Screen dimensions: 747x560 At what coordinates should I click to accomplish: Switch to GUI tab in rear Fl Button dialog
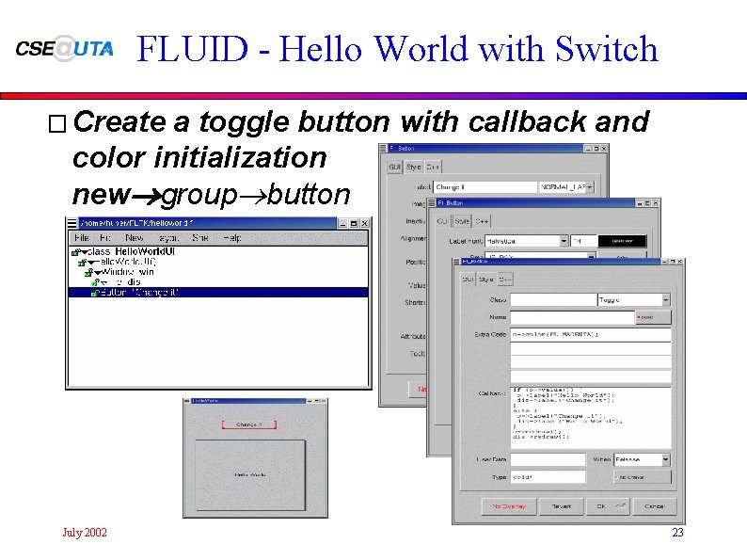pos(395,167)
